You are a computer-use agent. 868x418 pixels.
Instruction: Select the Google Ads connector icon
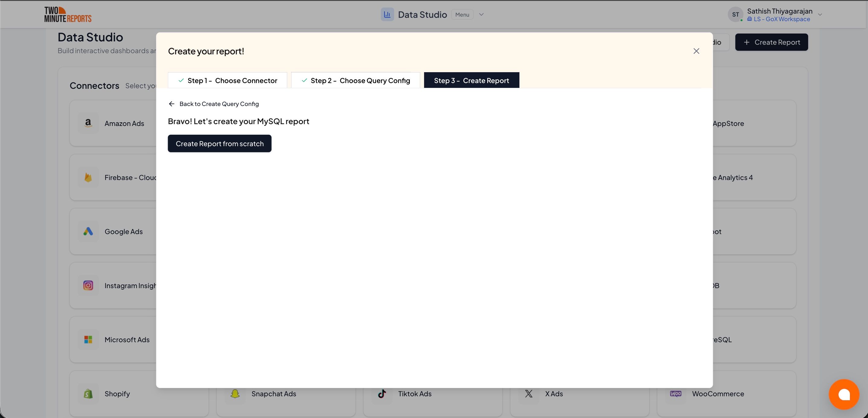[88, 231]
